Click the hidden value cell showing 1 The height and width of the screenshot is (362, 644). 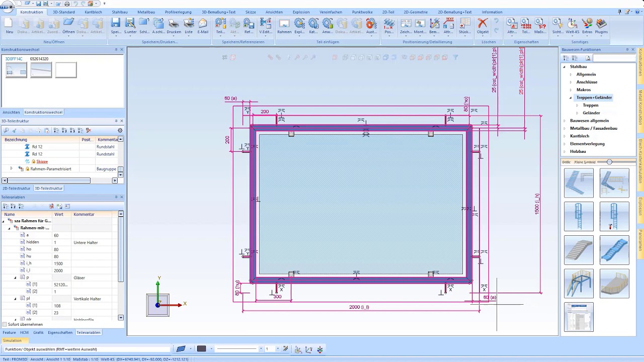click(62, 242)
